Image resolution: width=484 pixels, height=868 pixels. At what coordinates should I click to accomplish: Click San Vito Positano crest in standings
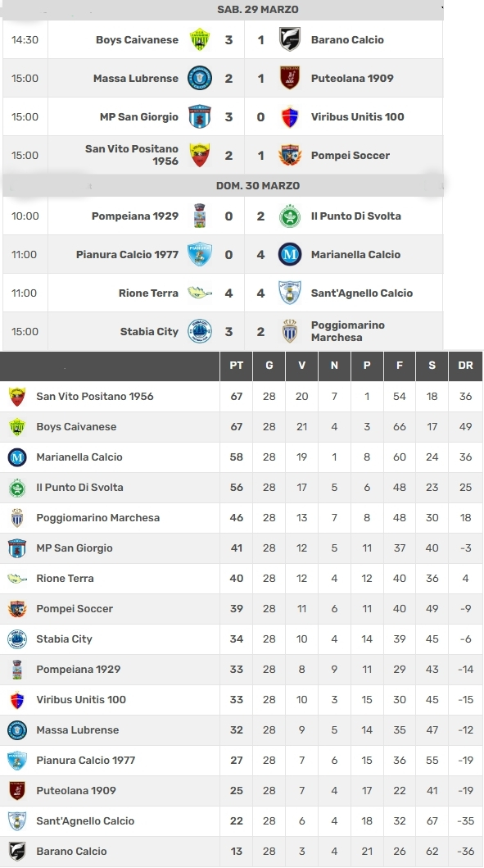click(x=17, y=397)
